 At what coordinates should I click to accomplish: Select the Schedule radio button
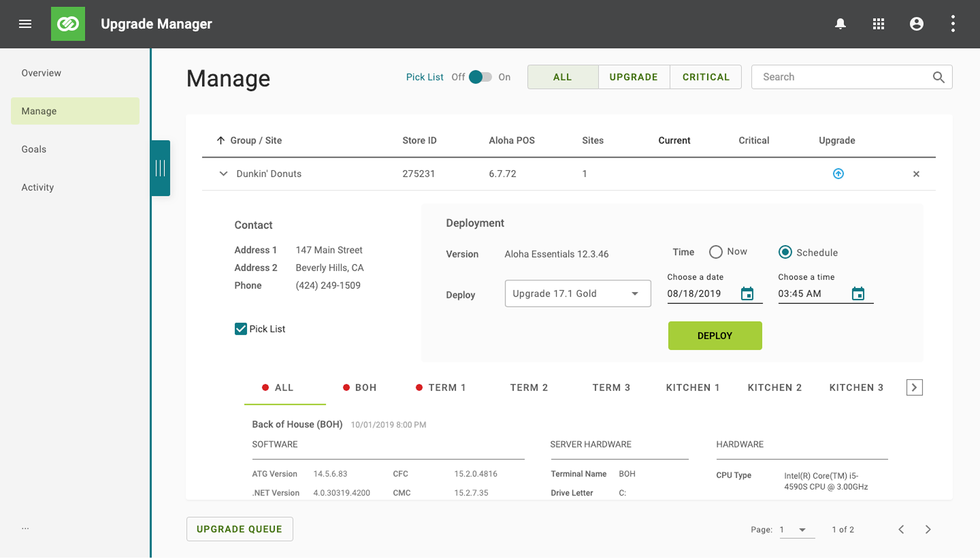click(785, 252)
